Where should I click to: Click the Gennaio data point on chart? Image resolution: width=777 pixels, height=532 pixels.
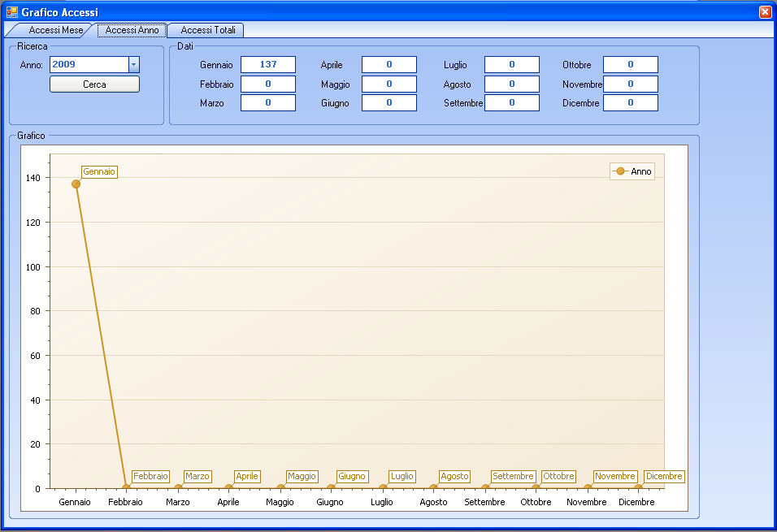[x=76, y=184]
